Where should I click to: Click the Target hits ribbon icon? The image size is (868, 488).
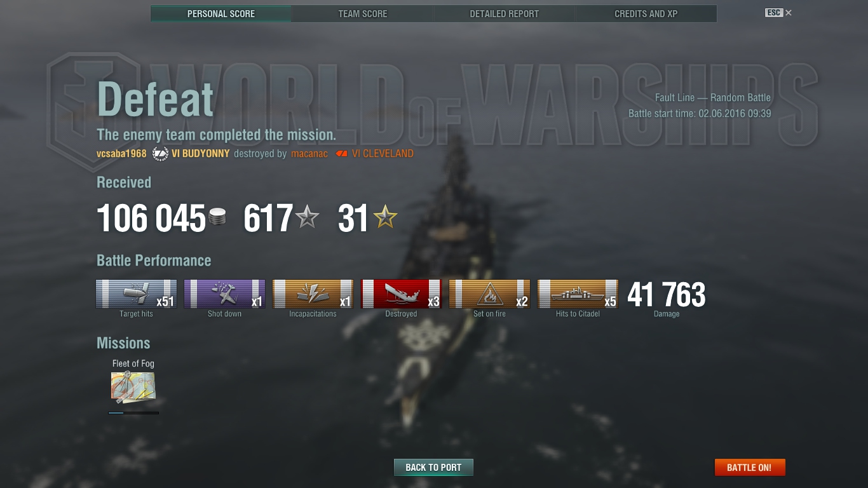click(x=136, y=294)
